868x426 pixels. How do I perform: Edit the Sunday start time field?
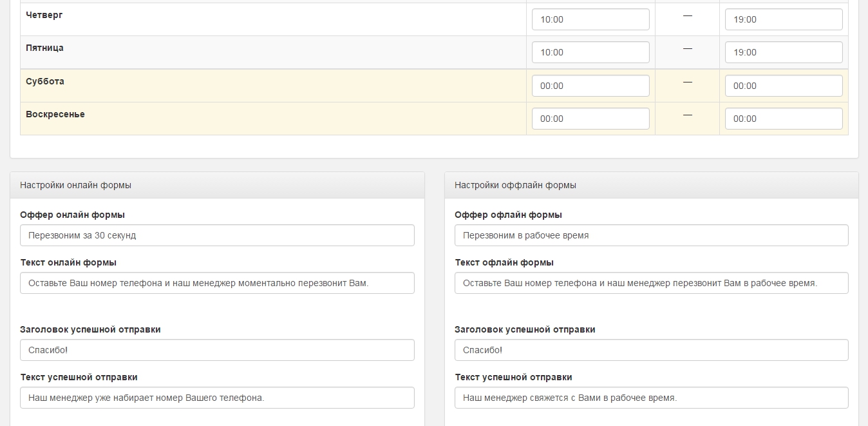pos(590,119)
